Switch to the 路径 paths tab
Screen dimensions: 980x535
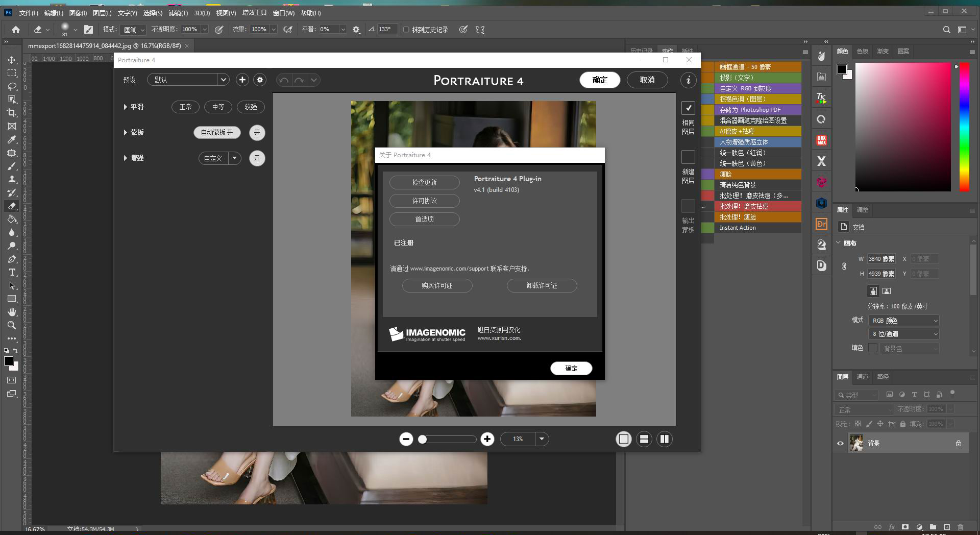click(883, 377)
